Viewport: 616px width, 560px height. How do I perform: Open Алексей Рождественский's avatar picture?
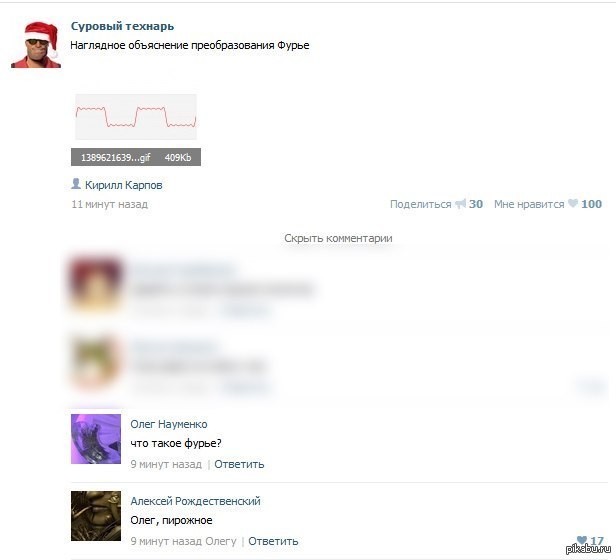click(96, 516)
